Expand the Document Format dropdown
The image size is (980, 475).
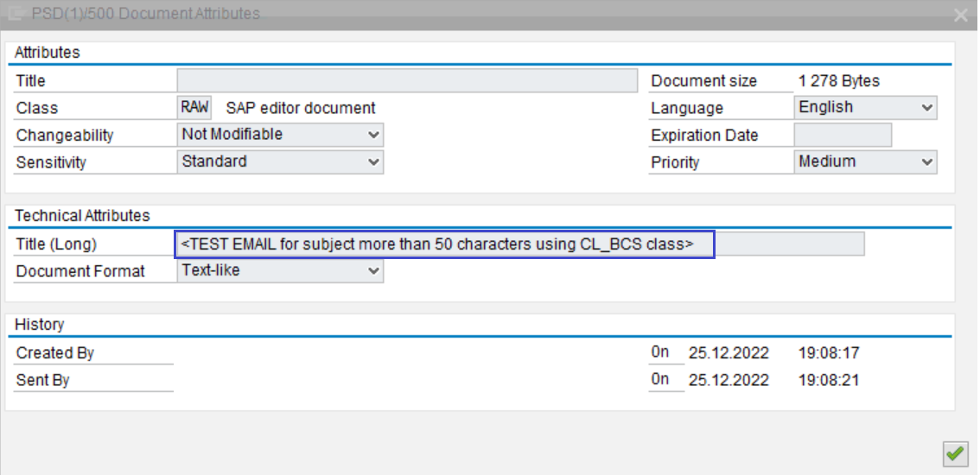click(280, 271)
